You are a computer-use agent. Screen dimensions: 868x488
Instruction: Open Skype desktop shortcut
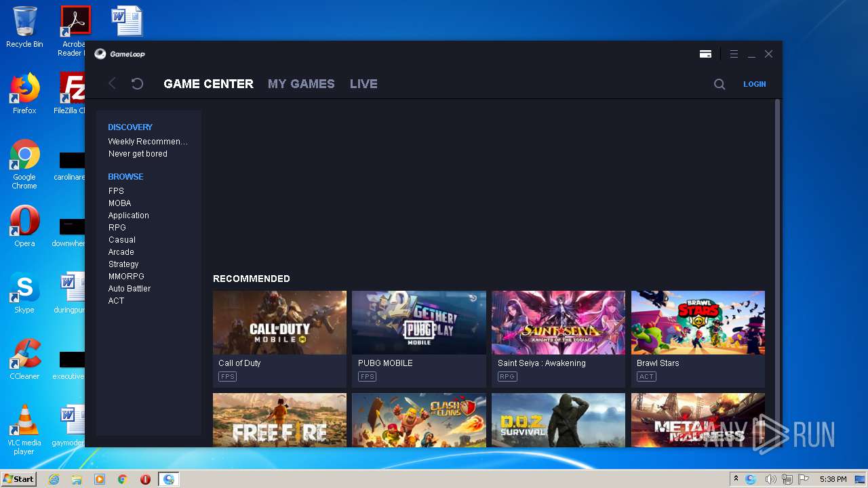click(24, 293)
